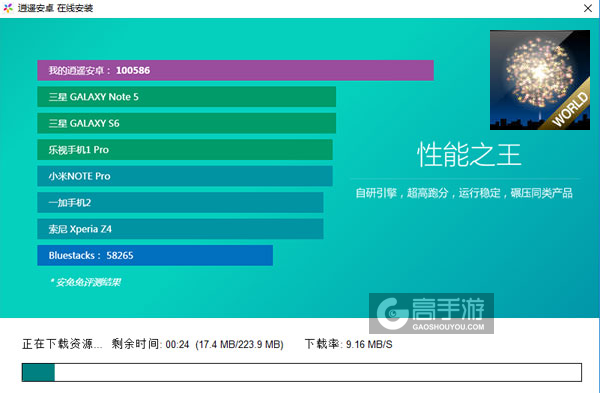Click the 正在下载资源 status text
Screen dimensions: 600x393
62,344
